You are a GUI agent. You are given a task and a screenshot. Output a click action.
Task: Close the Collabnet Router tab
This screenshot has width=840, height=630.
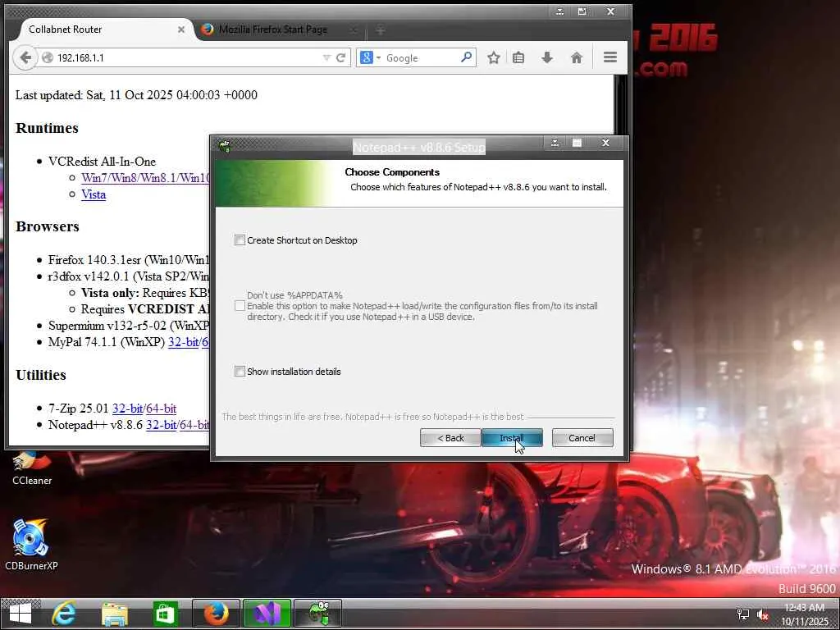coord(181,30)
